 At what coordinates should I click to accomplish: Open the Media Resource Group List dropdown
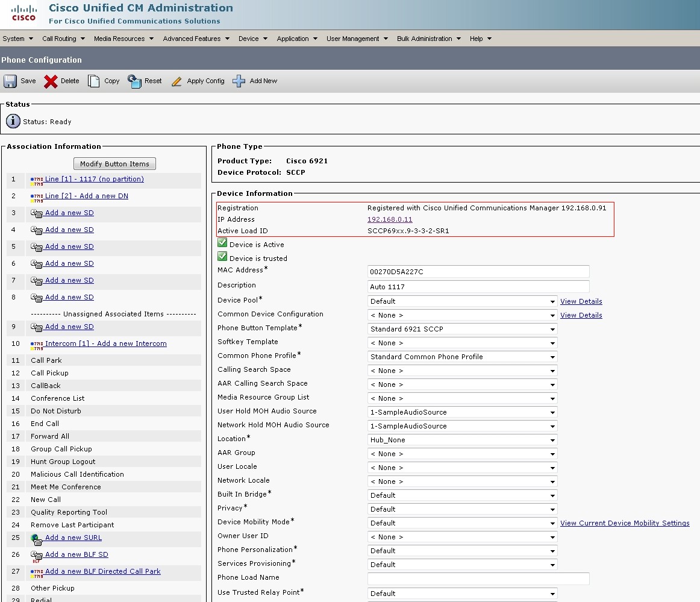coord(462,398)
